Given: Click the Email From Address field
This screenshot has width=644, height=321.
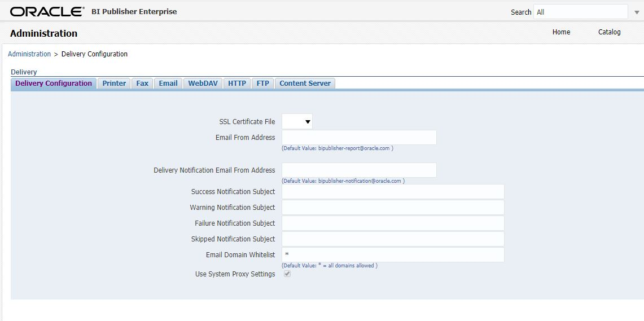Looking at the screenshot, I should pos(359,138).
